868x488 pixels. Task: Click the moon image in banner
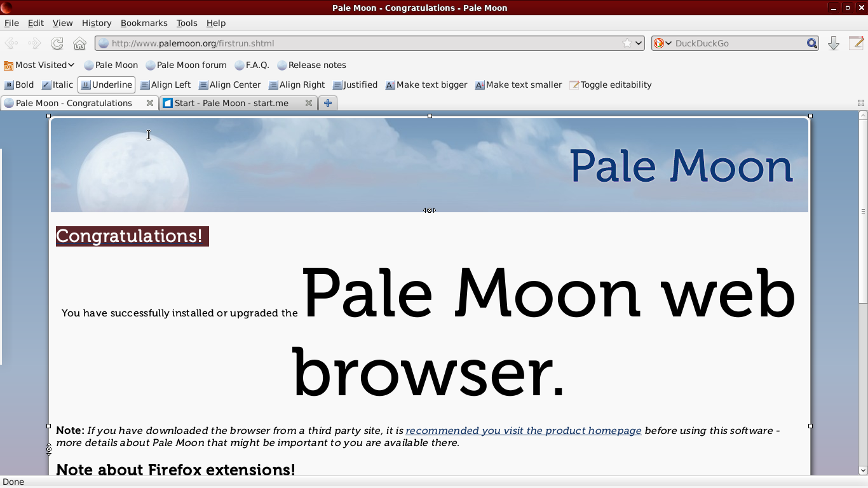pos(133,172)
